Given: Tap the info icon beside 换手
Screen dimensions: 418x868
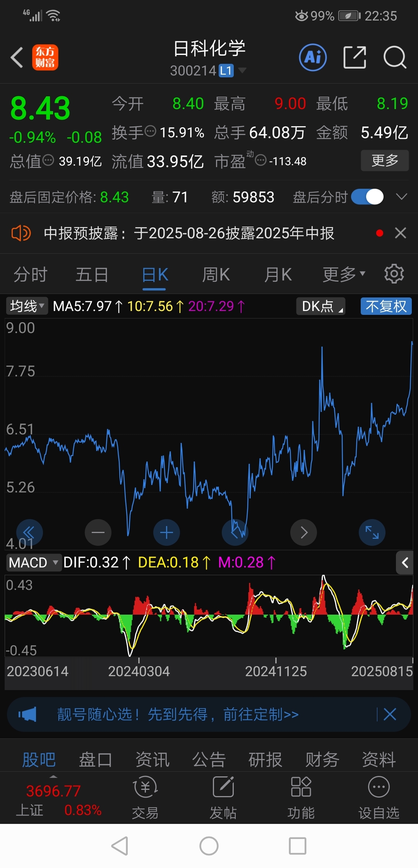Looking at the screenshot, I should [x=151, y=132].
